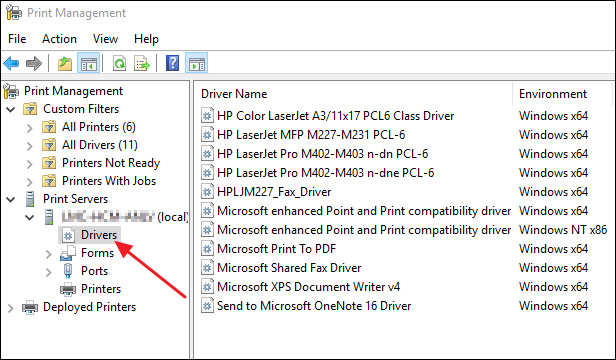Expand the Printers With Jobs filter
Viewport: 616px width, 360px height.
coord(30,182)
